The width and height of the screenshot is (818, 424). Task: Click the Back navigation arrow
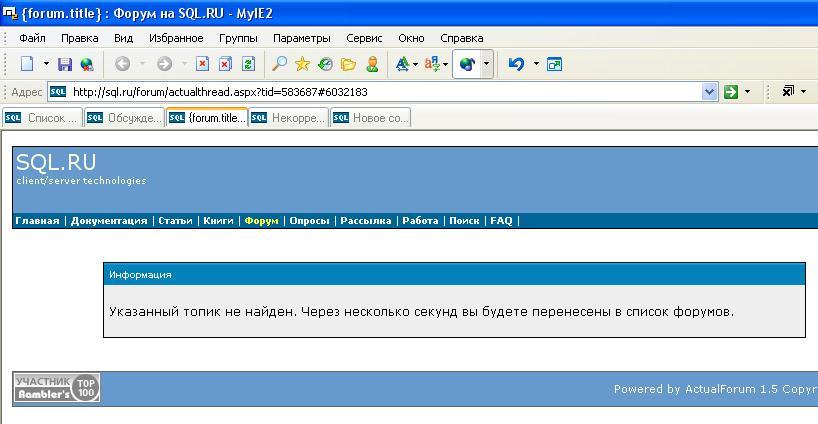(x=123, y=64)
